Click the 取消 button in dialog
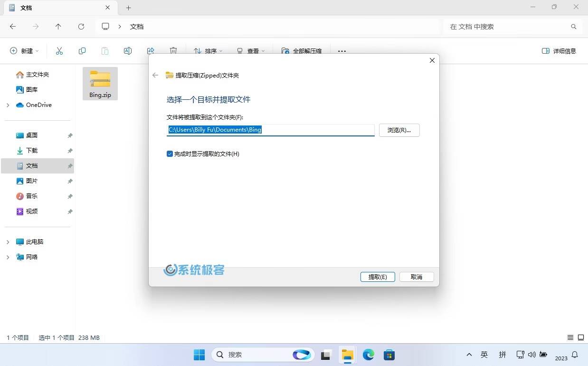Screen dimensions: 588x366 [x=417, y=277]
